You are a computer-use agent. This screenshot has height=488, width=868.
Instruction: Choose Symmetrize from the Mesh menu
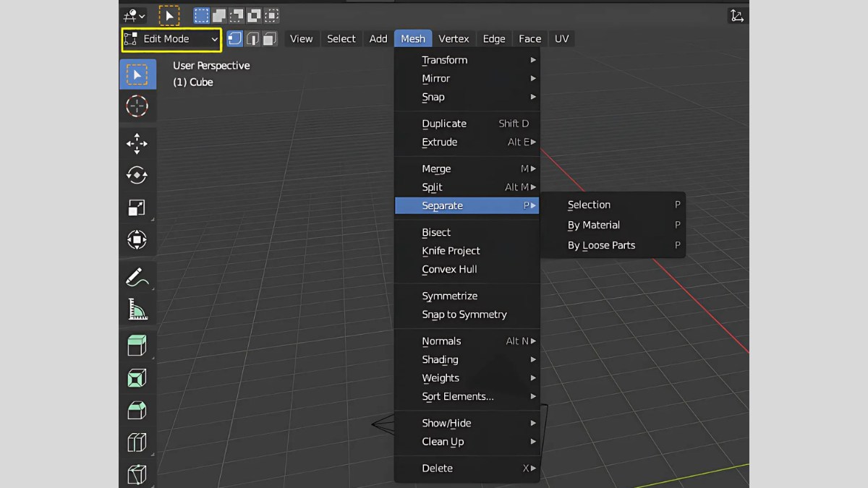(x=467, y=296)
